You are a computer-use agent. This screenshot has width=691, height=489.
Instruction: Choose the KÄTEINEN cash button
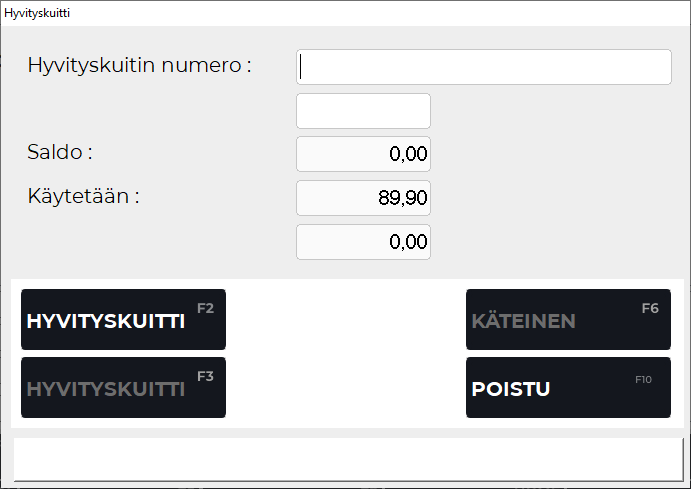[568, 320]
